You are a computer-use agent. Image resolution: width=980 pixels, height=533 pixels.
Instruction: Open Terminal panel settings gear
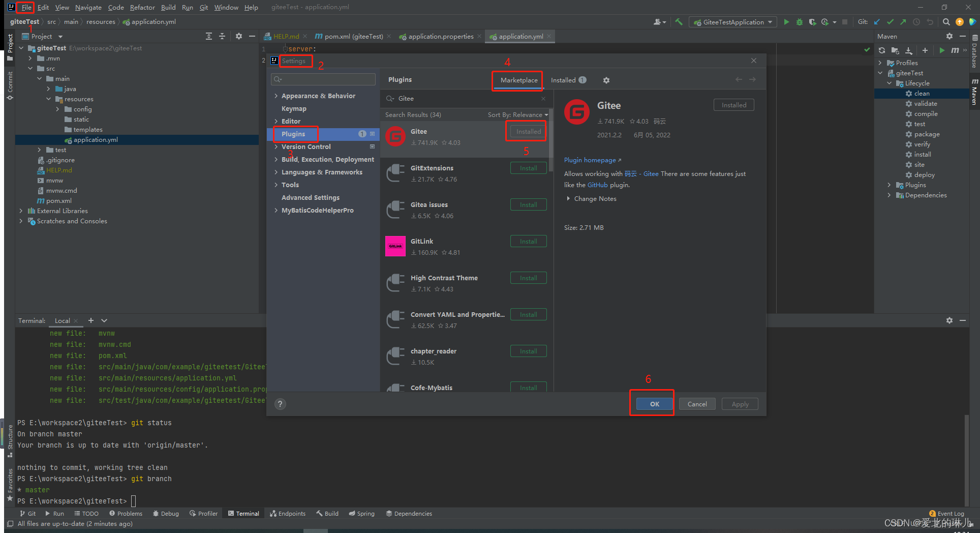(949, 320)
